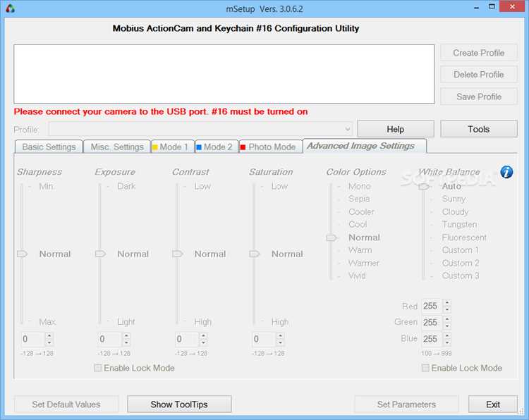This screenshot has height=420, width=529.
Task: Open the Tools button
Action: click(x=479, y=129)
